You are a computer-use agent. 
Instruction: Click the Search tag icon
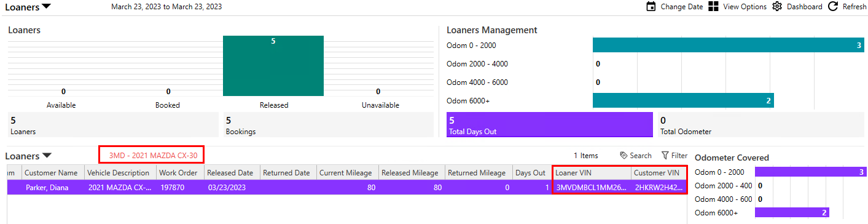624,156
